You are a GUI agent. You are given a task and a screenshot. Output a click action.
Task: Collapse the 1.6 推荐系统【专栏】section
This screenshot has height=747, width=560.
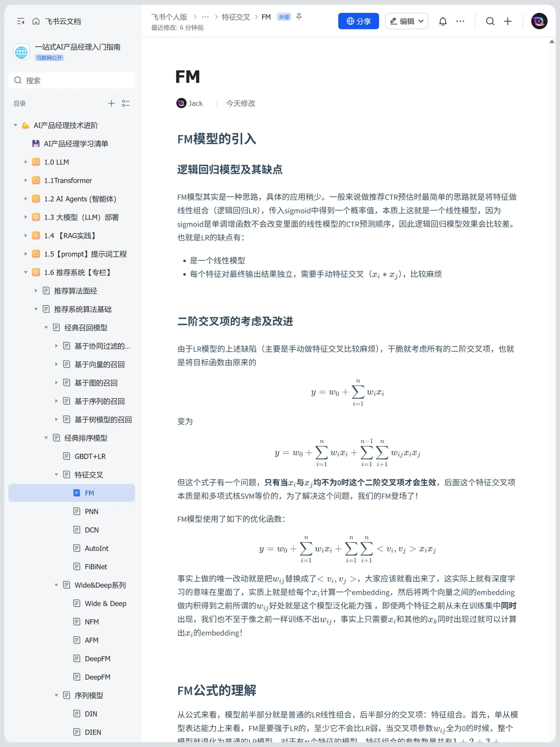click(x=26, y=272)
